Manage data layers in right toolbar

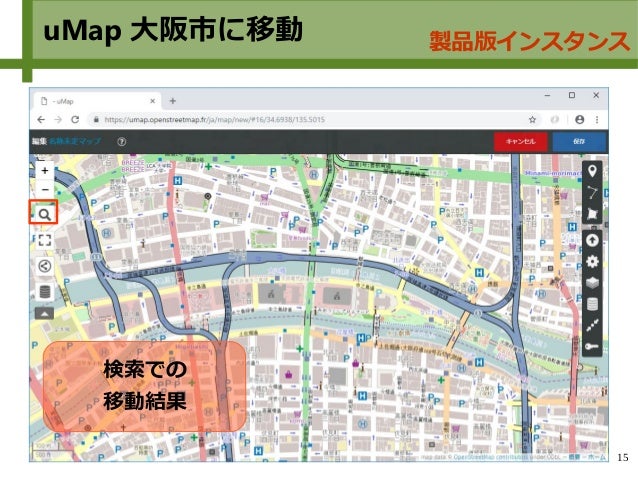pos(592,304)
